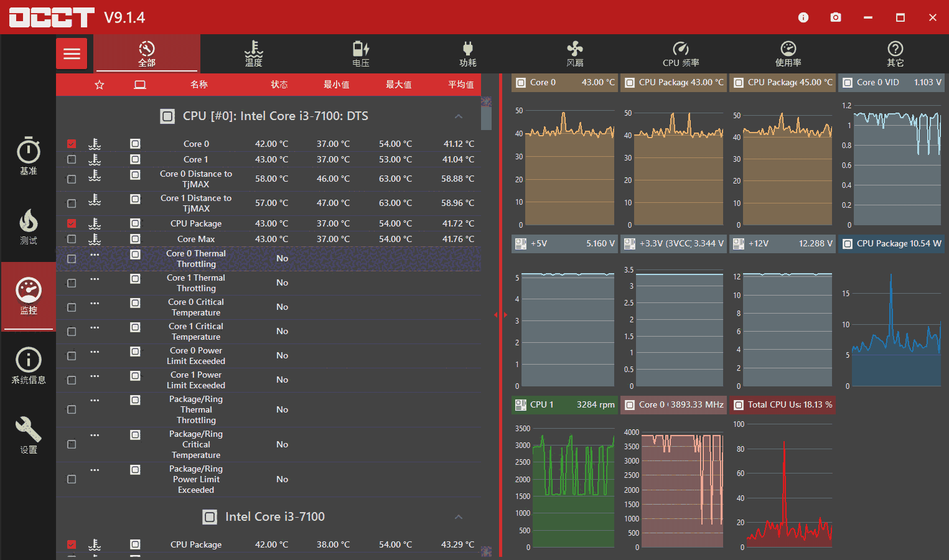The image size is (949, 560).
Task: Sort by 最大值 column header
Action: (x=398, y=85)
